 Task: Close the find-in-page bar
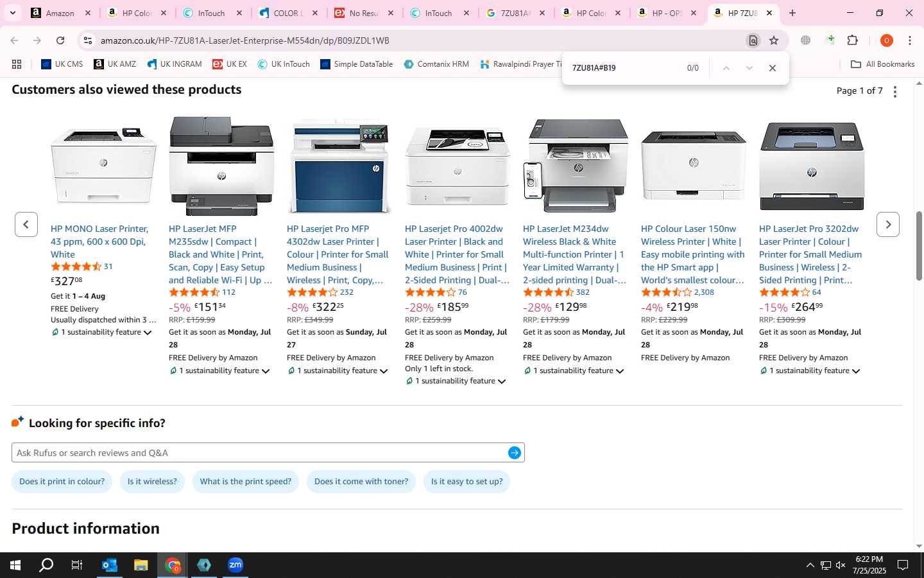point(773,68)
